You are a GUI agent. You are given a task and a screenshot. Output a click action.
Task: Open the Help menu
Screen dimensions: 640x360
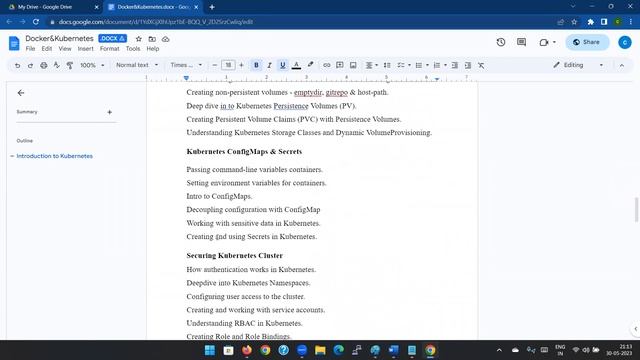coord(153,49)
